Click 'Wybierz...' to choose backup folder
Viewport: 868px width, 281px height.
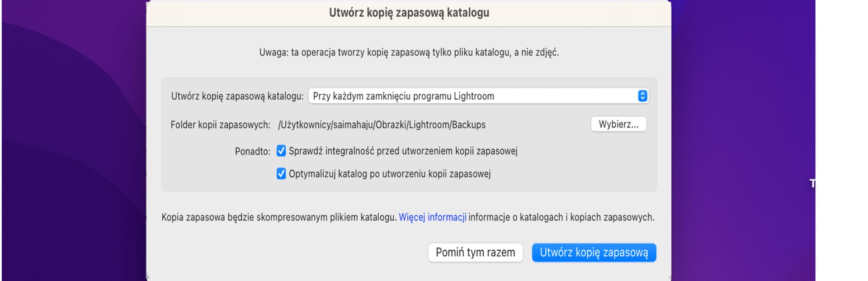pos(619,125)
